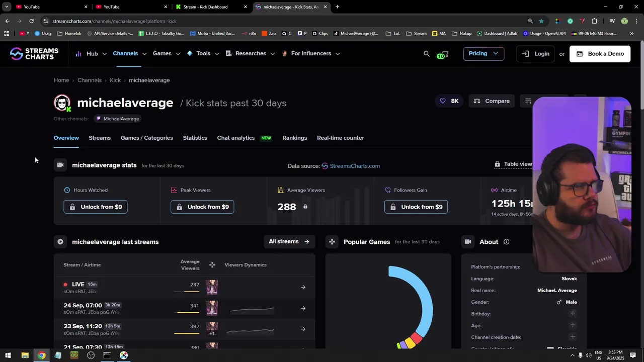Switch to the Streams tab

point(100,138)
